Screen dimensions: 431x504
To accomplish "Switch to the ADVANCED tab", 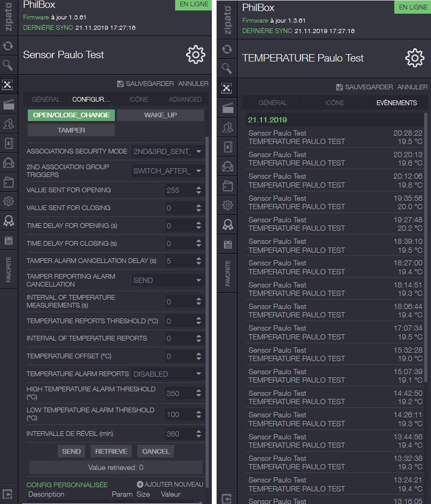I will pos(185,100).
